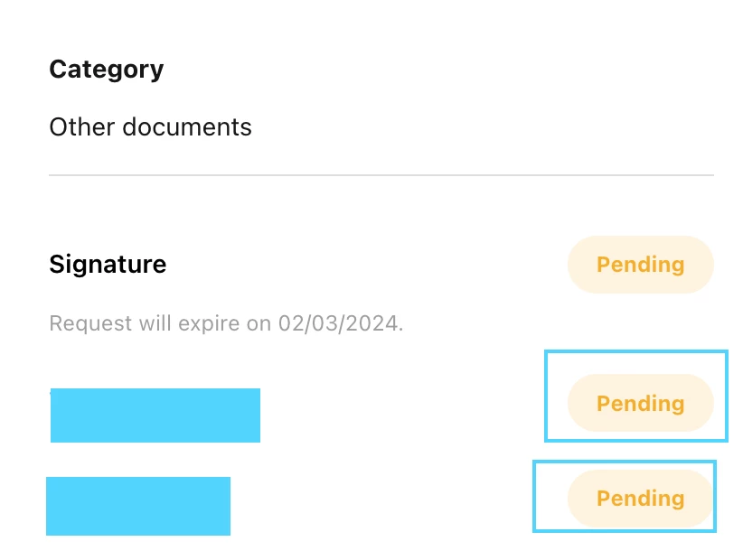Click the word documents in category value

coord(187,126)
